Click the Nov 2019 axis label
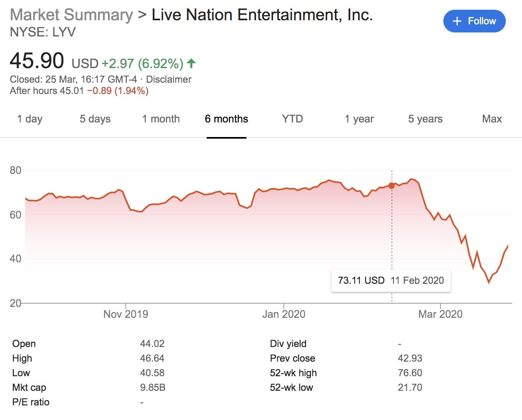The image size is (522, 420). tap(126, 314)
